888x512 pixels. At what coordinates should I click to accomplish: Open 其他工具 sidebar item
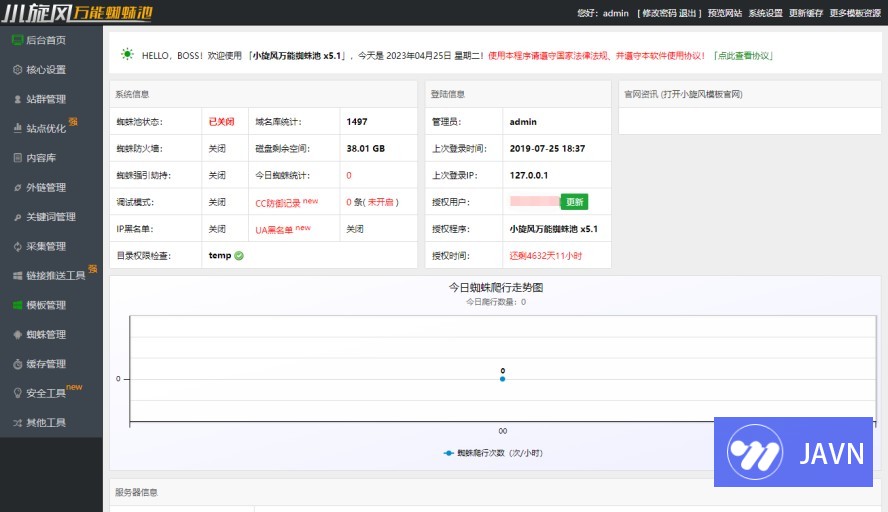click(45, 423)
